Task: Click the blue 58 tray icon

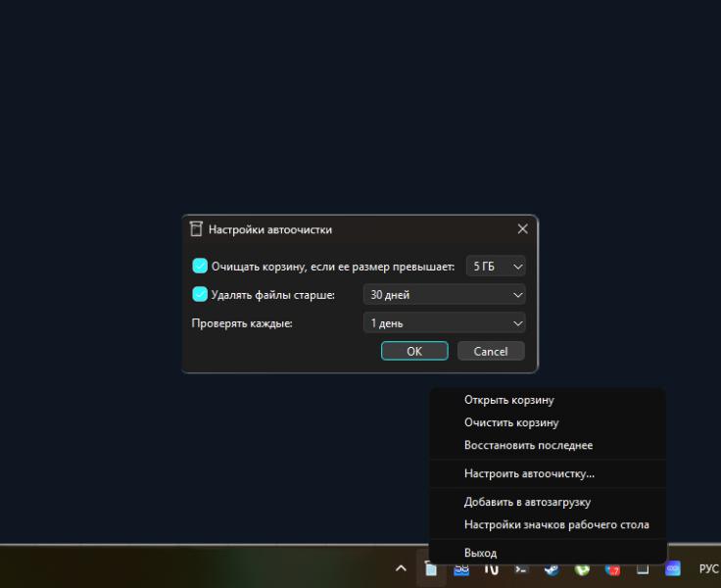Action: (461, 569)
